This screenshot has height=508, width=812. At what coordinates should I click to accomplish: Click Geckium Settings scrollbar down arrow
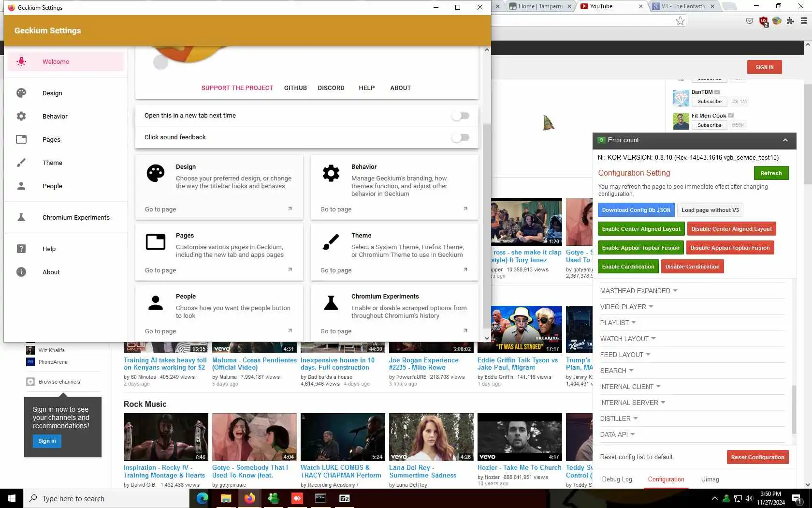click(x=487, y=338)
